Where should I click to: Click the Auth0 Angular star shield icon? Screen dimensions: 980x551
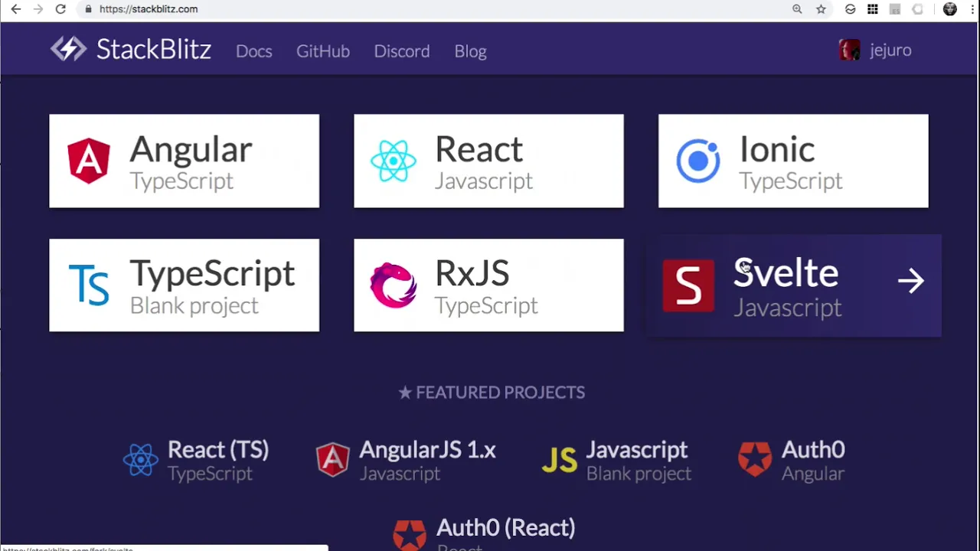(x=755, y=459)
